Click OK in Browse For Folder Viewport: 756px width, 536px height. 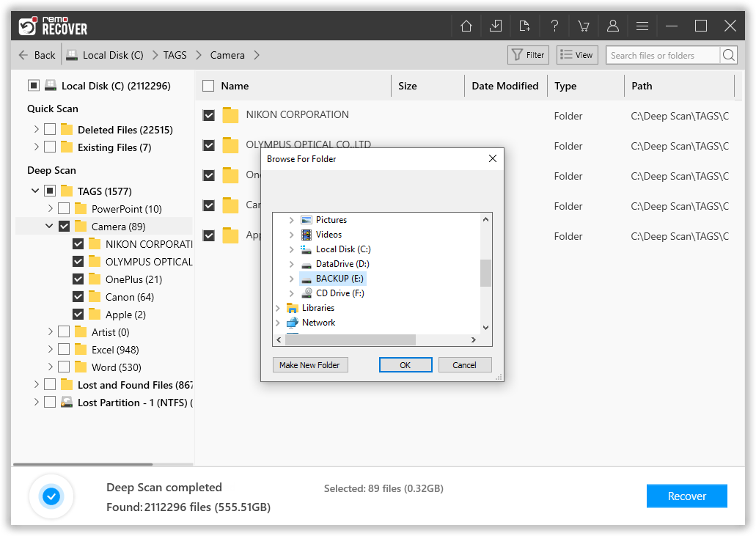point(405,365)
